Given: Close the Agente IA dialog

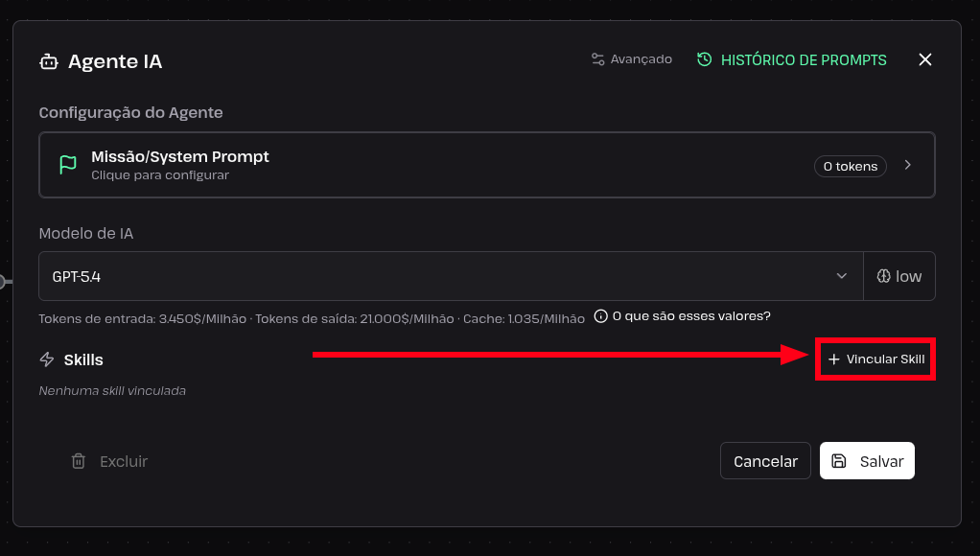Looking at the screenshot, I should (925, 59).
